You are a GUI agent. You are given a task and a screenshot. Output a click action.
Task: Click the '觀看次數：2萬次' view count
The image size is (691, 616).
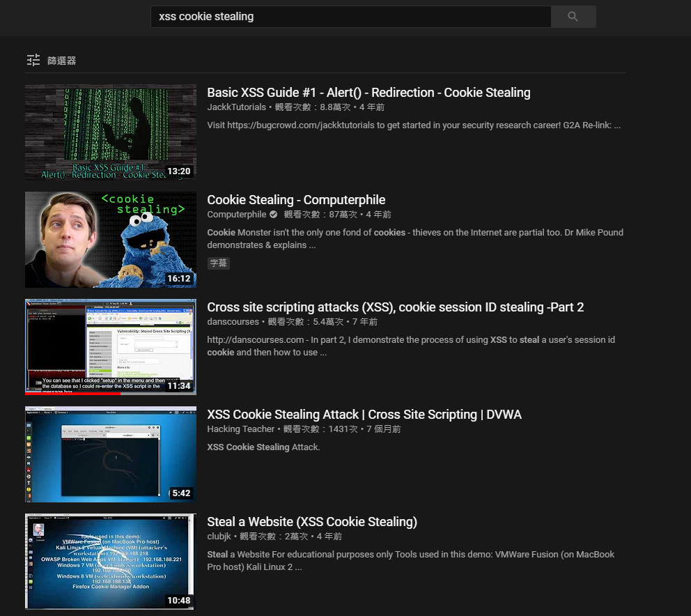pyautogui.click(x=274, y=536)
